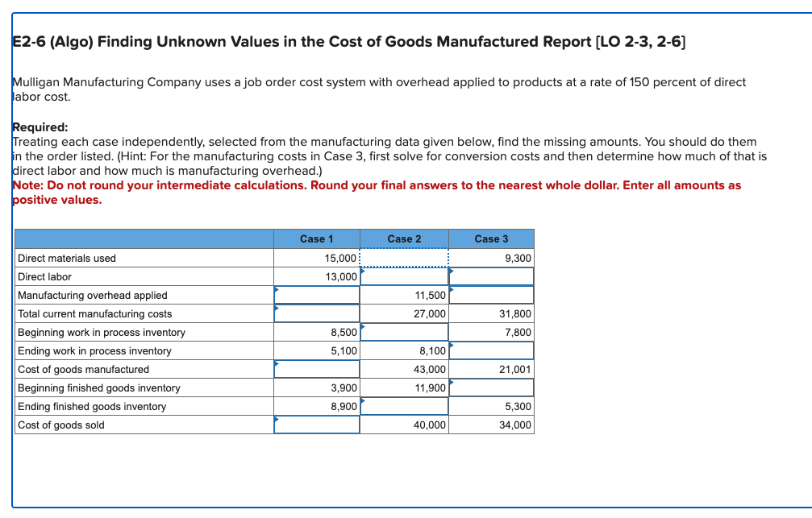Select Case 2 Direct materials used cell

pos(404,258)
